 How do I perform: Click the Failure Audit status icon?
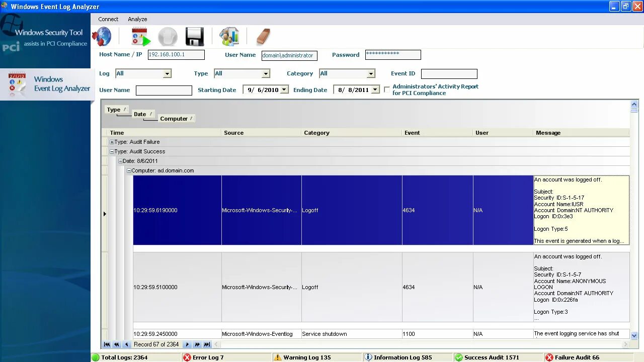[549, 357]
